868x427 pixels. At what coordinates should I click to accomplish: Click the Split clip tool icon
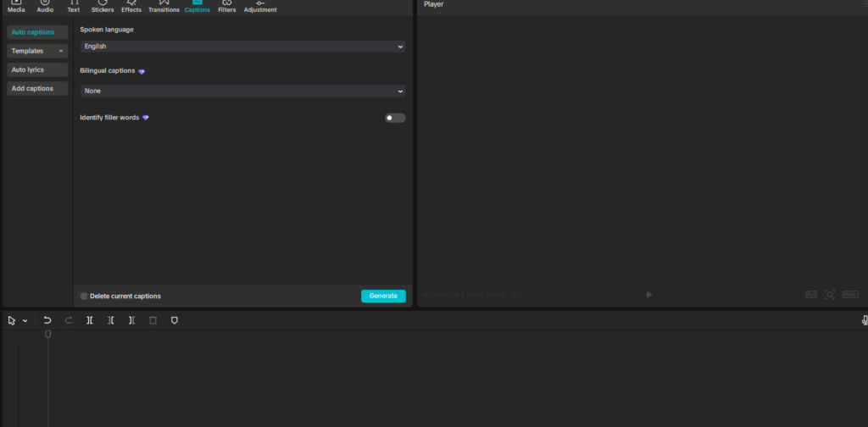tap(90, 321)
